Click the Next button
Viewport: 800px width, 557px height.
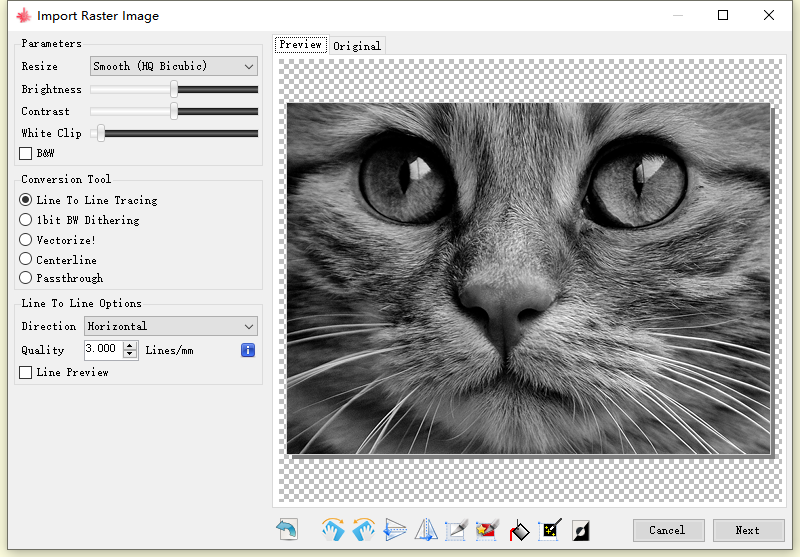click(748, 530)
